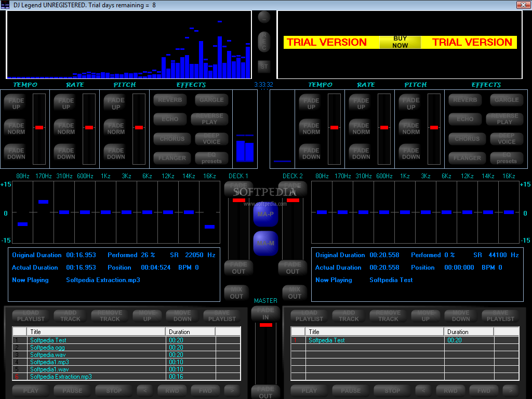532x399 pixels.
Task: Click Deck 1 volume red fader handle
Action: click(239, 200)
